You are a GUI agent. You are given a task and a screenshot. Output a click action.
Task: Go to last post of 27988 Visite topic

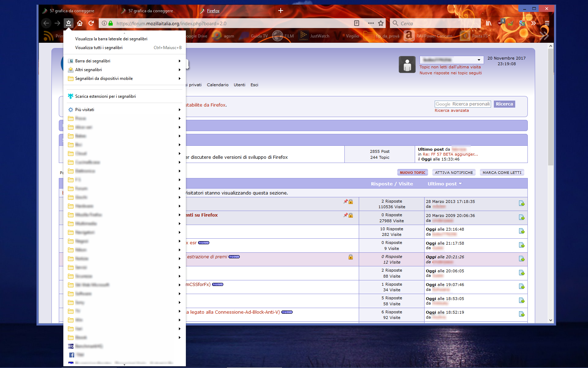(x=521, y=218)
